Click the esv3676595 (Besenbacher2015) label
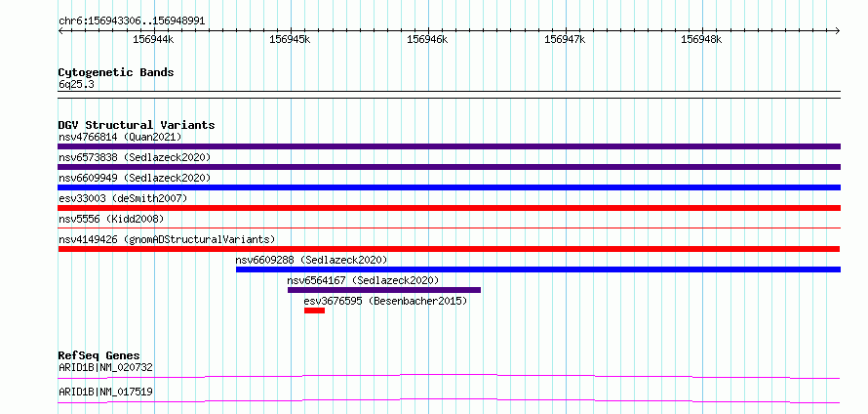Viewport: 868px width, 414px height. (x=386, y=301)
